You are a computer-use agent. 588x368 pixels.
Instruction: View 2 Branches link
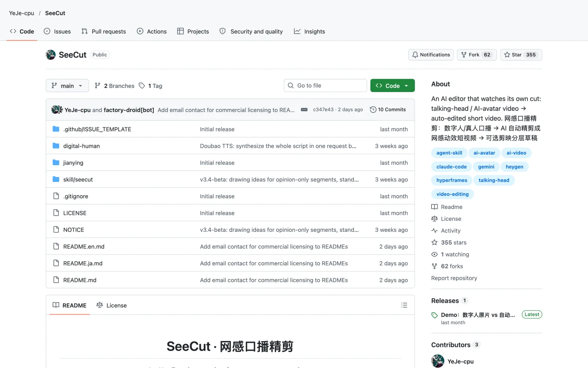[x=115, y=85]
